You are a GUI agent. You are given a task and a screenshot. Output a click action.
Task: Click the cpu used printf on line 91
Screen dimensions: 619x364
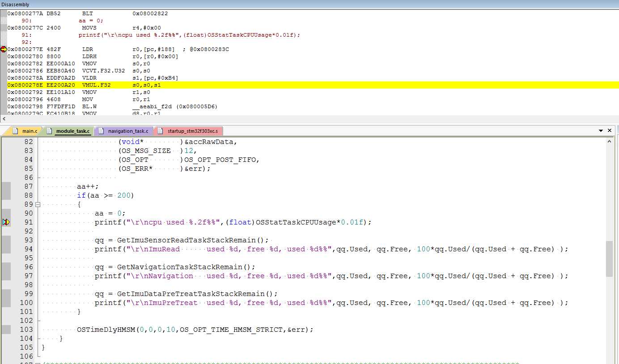(x=233, y=222)
